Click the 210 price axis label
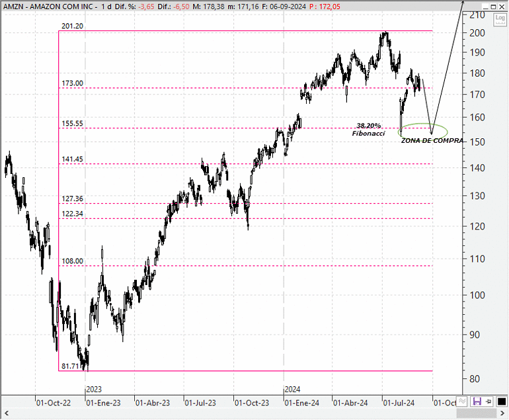 477,15
